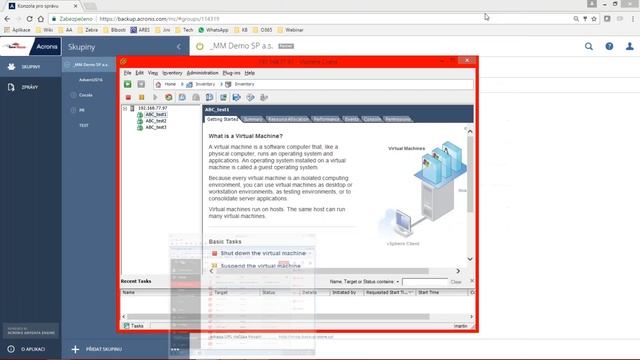Click the browser reload button
The image size is (640, 360).
[x=29, y=19]
